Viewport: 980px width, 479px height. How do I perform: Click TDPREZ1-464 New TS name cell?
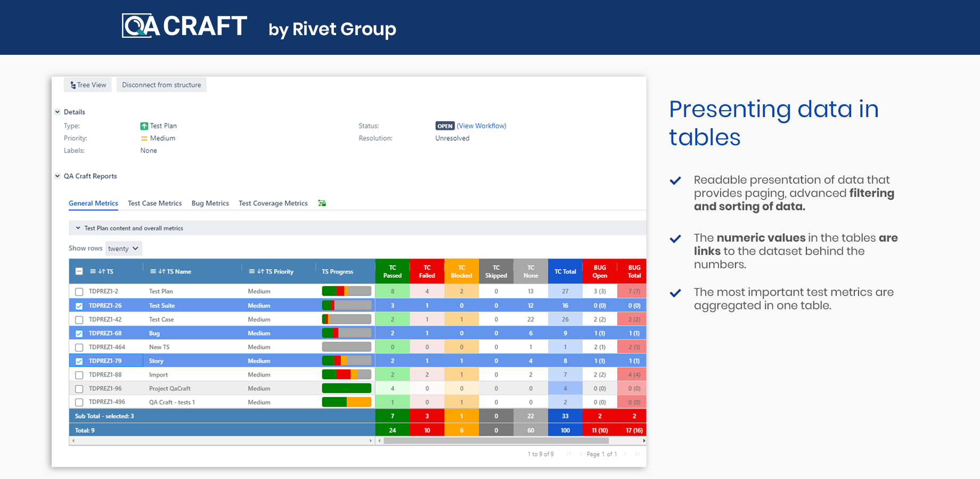click(159, 347)
